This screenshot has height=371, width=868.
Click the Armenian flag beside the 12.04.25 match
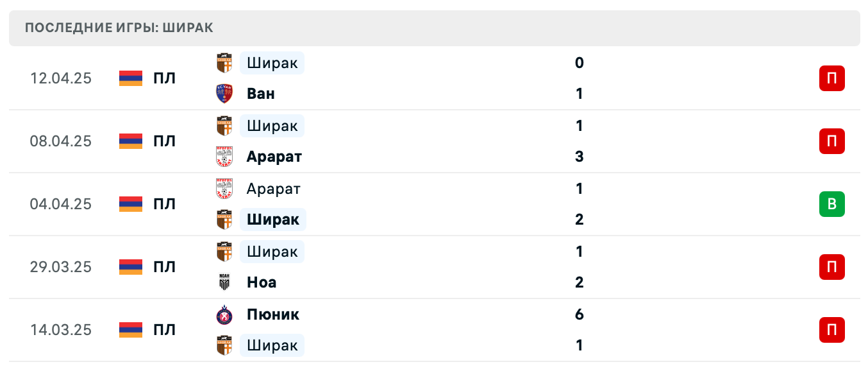click(x=130, y=78)
